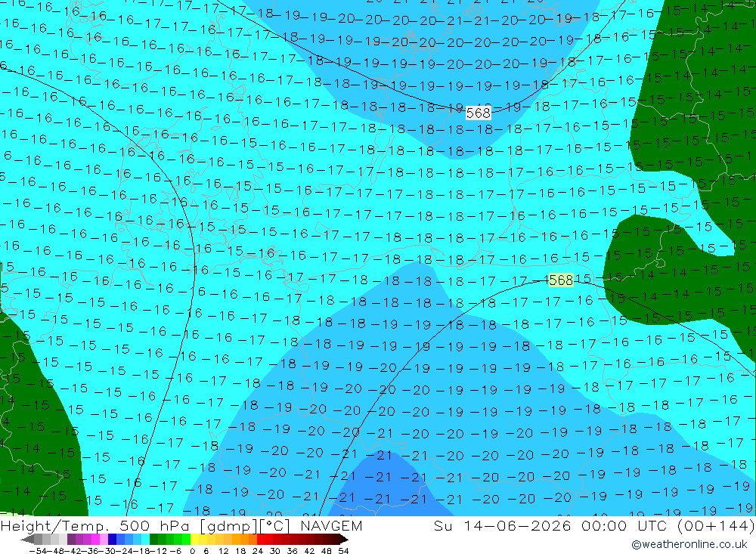
Task: Click the cyan swatch in the color bar
Action: [x=145, y=539]
